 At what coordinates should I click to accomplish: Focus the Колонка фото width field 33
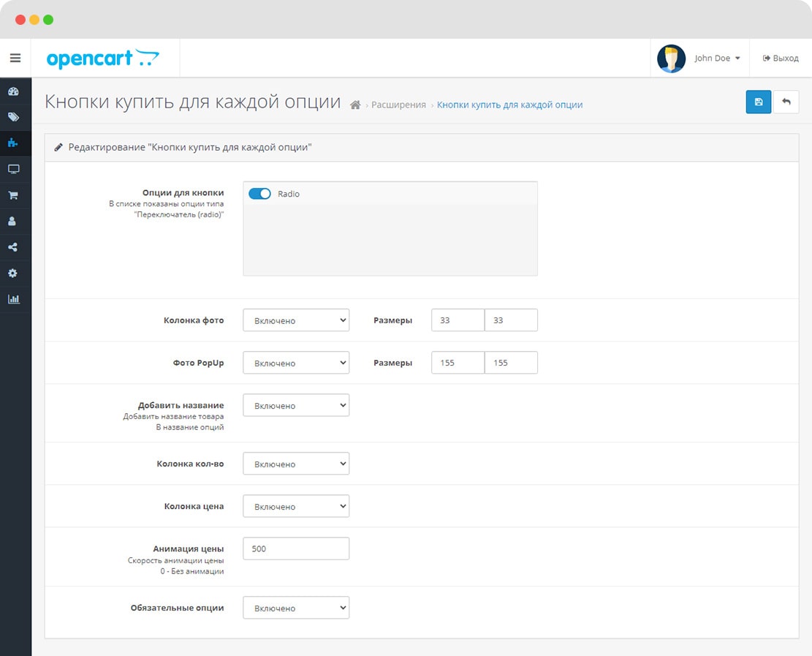click(458, 320)
